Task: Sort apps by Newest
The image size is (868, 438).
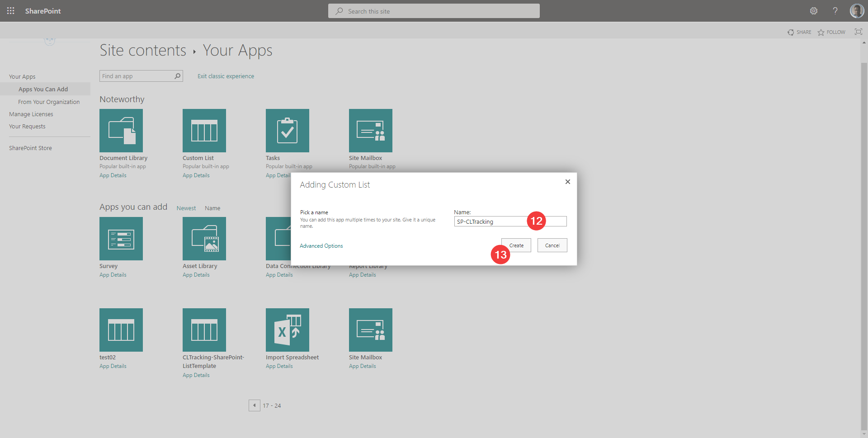Action: click(x=186, y=208)
